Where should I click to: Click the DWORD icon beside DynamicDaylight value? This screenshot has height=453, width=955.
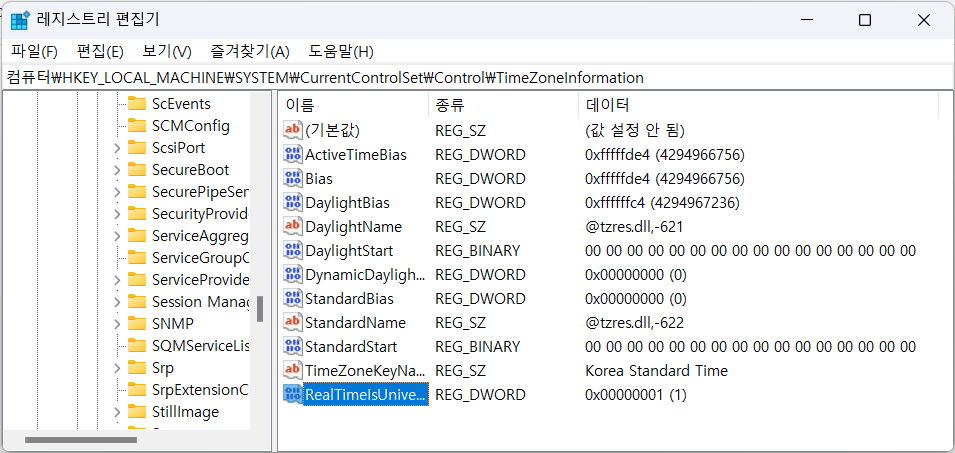click(x=293, y=275)
